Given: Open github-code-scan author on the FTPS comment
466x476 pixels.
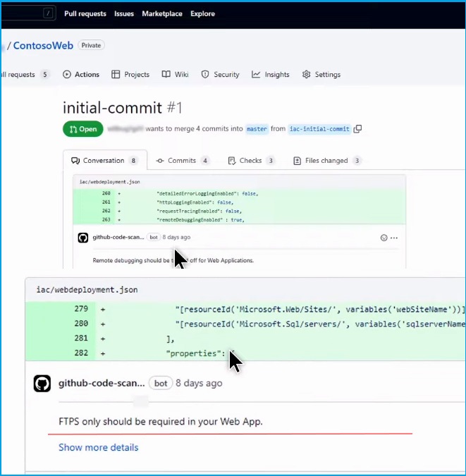Looking at the screenshot, I should [x=102, y=383].
